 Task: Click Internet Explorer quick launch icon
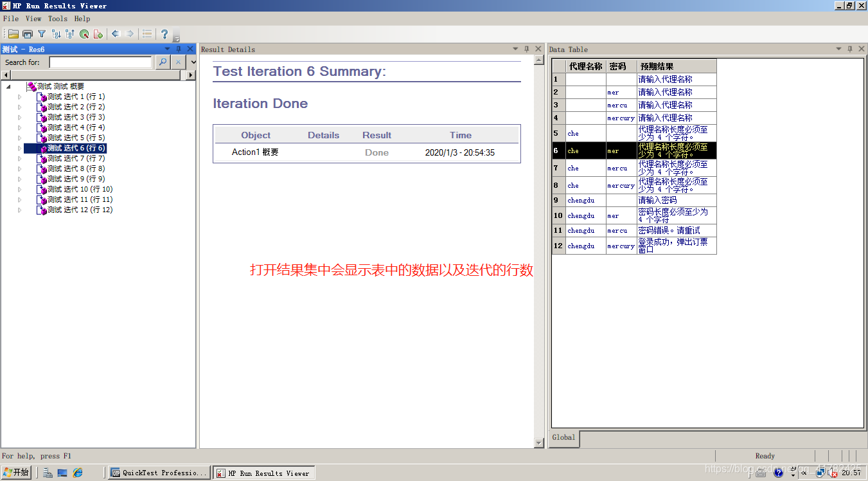click(x=78, y=473)
